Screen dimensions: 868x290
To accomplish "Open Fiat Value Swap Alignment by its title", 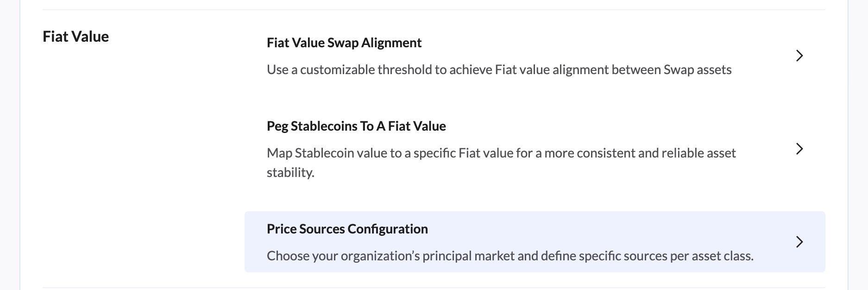I will click(344, 43).
